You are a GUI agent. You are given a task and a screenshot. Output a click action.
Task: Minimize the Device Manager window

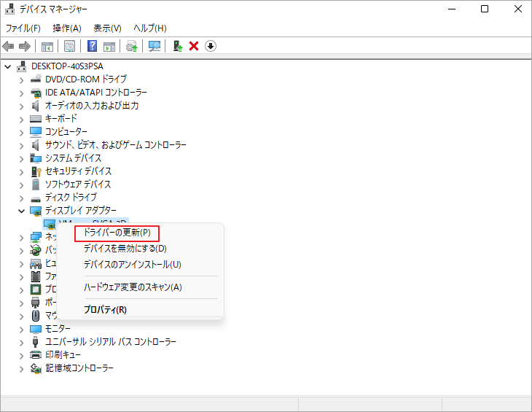(452, 9)
